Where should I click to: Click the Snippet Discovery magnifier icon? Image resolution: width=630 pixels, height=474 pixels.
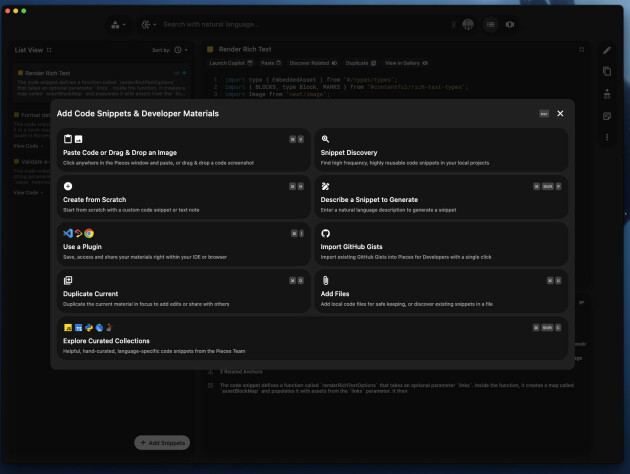[x=325, y=139]
